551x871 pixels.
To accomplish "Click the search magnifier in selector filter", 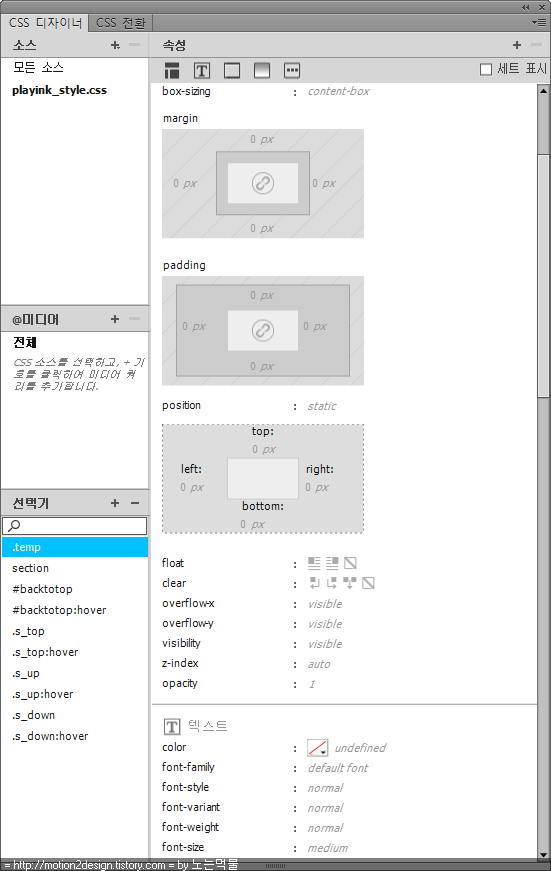I will [14, 525].
